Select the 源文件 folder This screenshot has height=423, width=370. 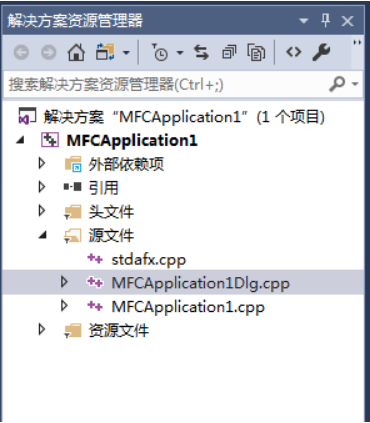[x=111, y=236]
